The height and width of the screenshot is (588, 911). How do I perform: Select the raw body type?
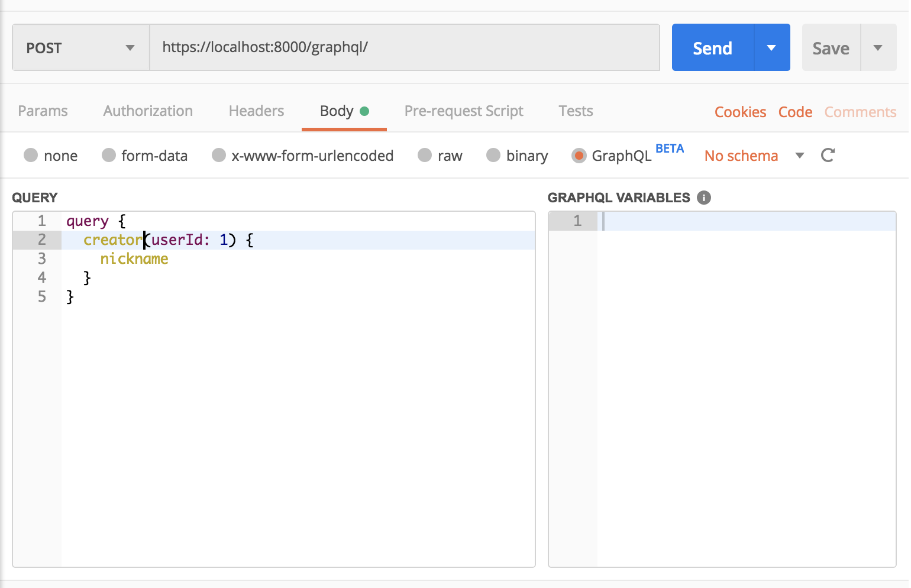click(425, 155)
